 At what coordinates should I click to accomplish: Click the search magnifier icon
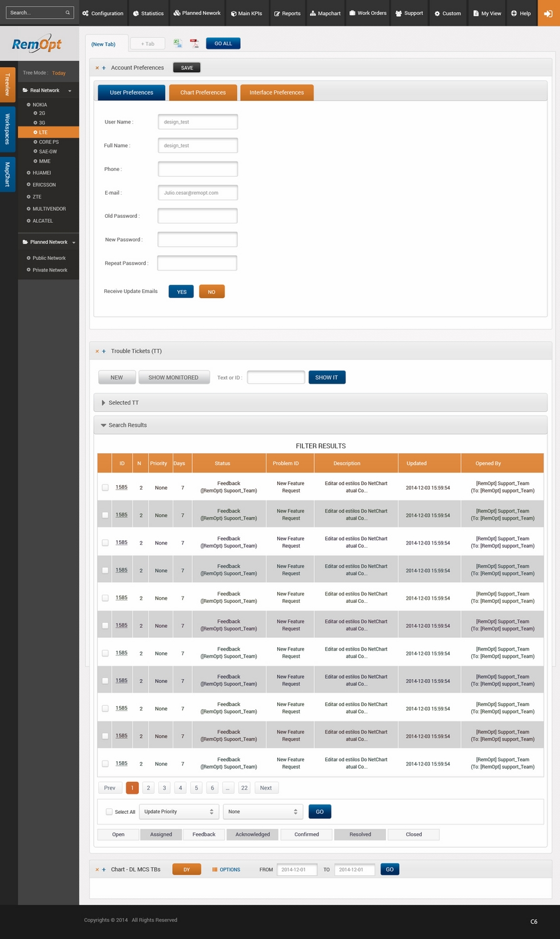[x=68, y=13]
